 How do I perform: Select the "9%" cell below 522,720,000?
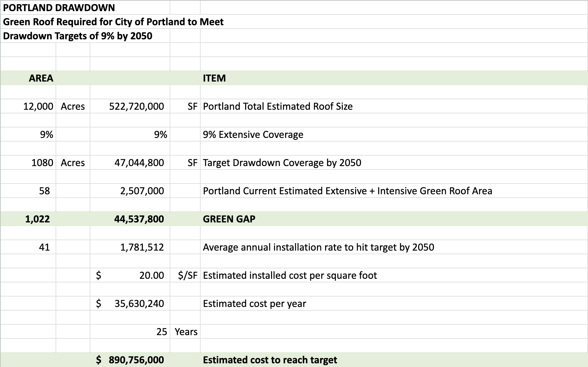point(161,135)
